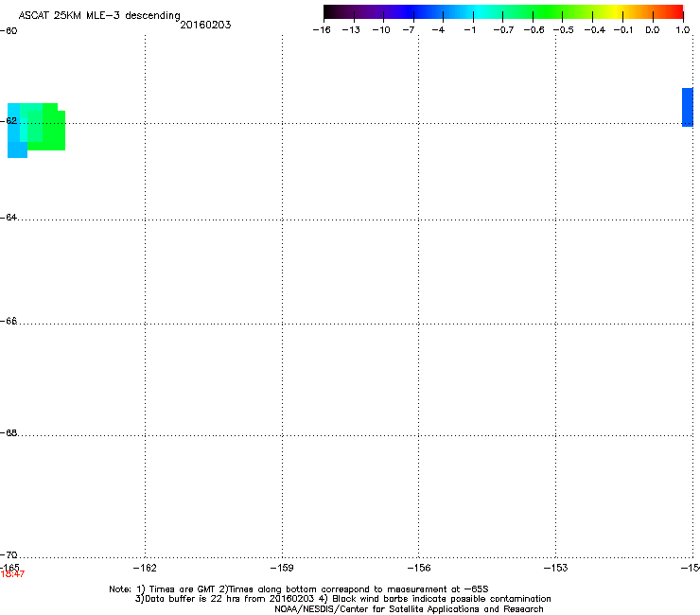
Task: Click the latitude label -66
Action: 9,321
